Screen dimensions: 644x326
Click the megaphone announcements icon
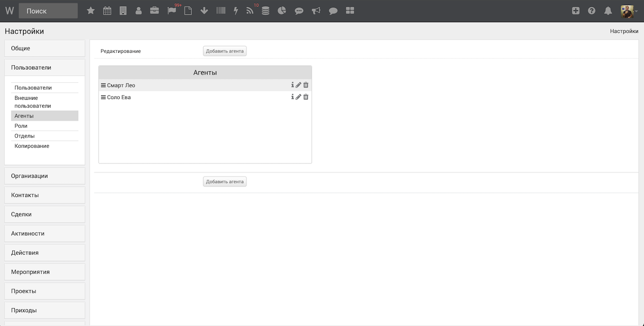316,11
